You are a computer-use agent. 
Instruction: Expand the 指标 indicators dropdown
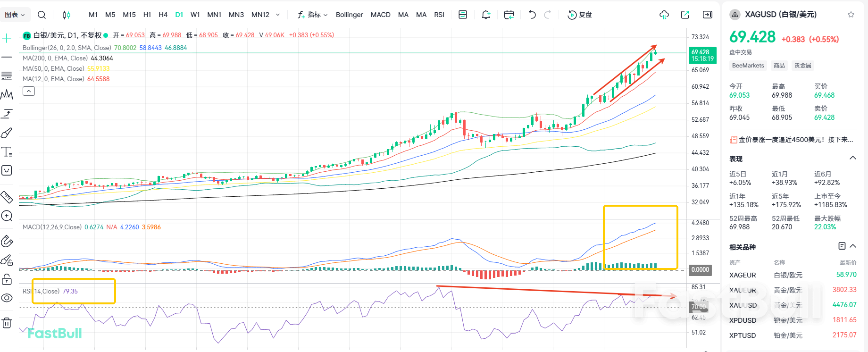click(x=313, y=15)
